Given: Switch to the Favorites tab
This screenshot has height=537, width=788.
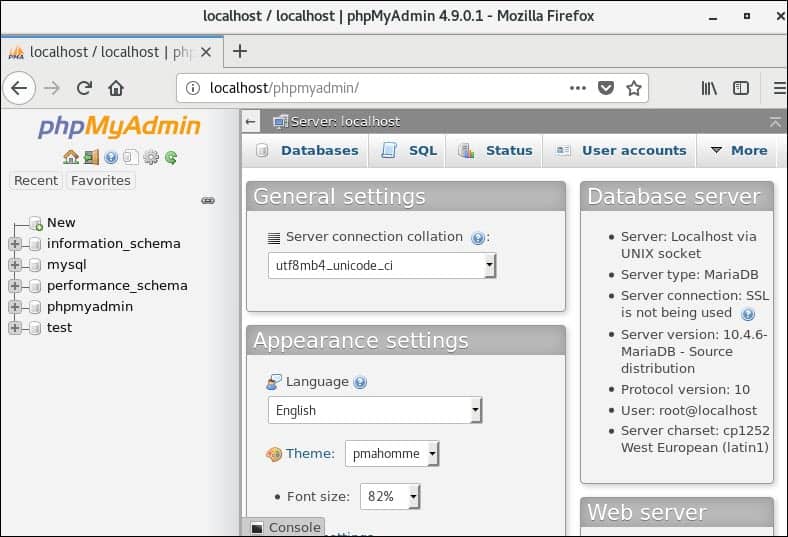Looking at the screenshot, I should click(x=101, y=181).
